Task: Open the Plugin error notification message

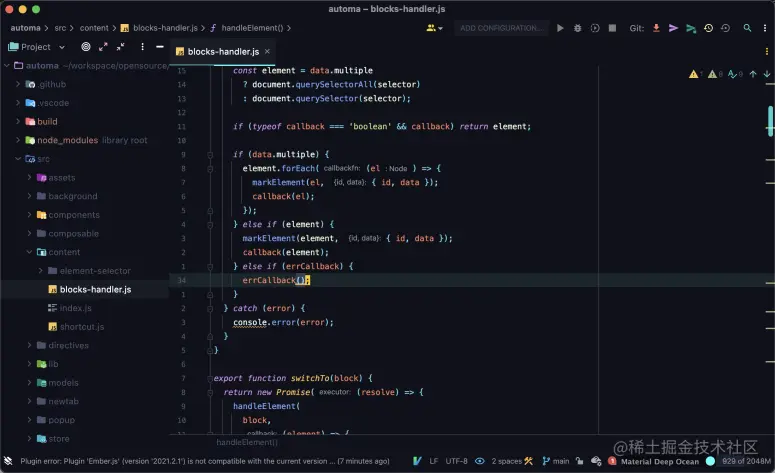Action: click(205, 461)
